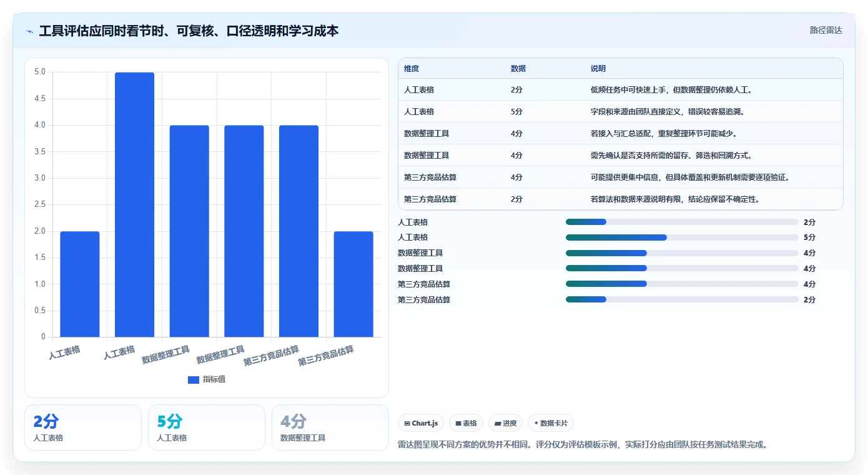Open the 2分 人工表格 data card

[x=83, y=427]
